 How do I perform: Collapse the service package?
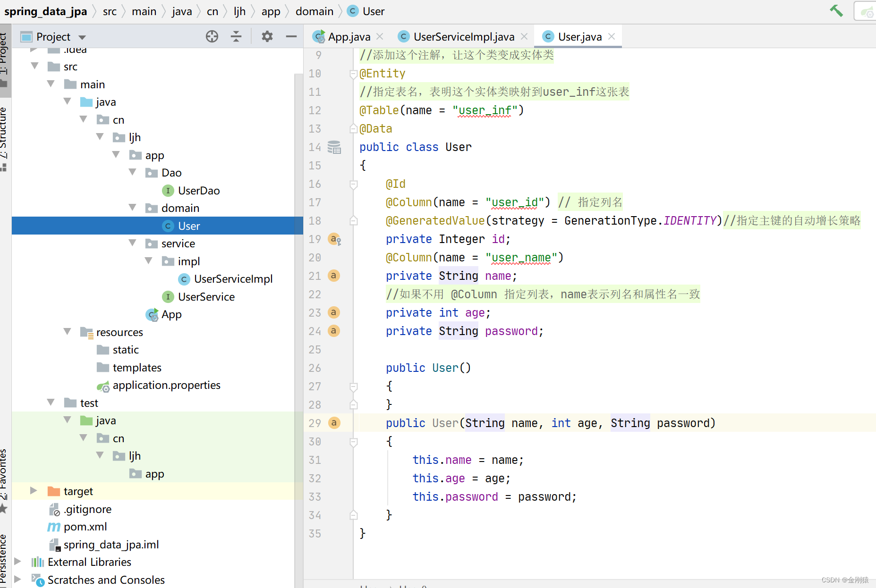133,243
